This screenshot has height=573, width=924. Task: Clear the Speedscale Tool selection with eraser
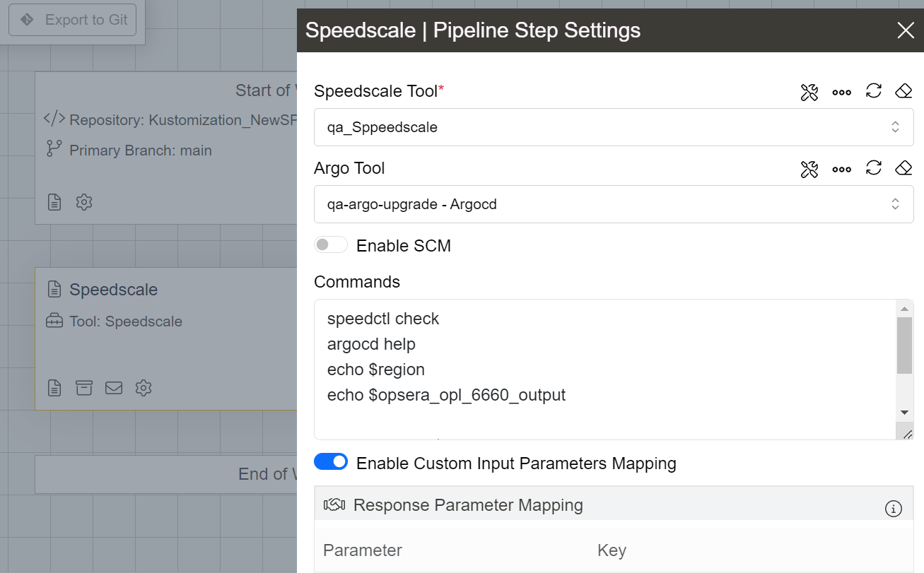[903, 91]
